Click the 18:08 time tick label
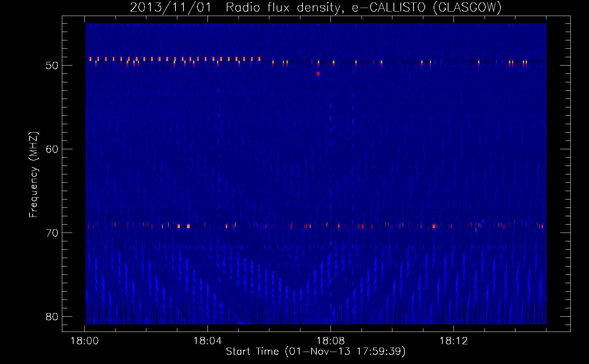Image resolution: width=589 pixels, height=364 pixels. click(x=331, y=341)
